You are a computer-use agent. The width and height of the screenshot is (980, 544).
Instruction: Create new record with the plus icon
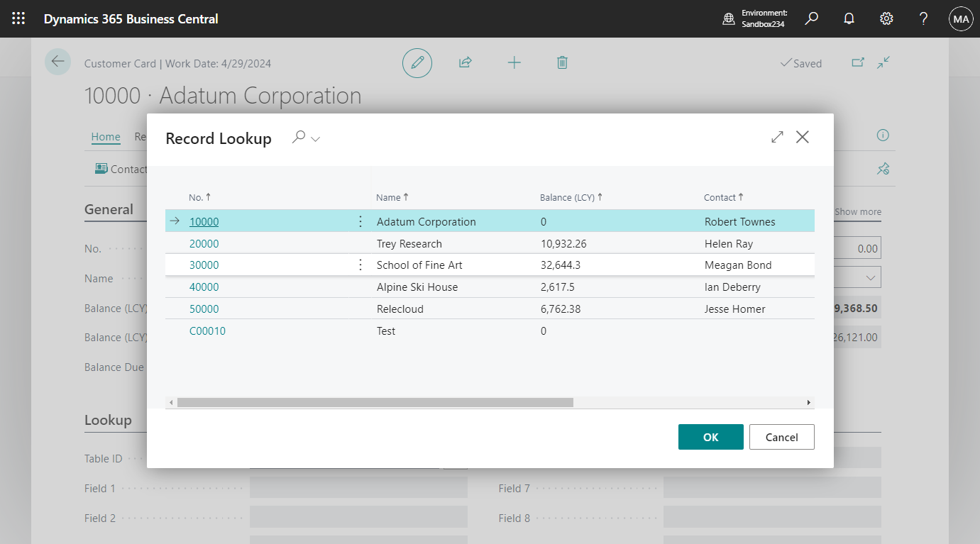[514, 62]
